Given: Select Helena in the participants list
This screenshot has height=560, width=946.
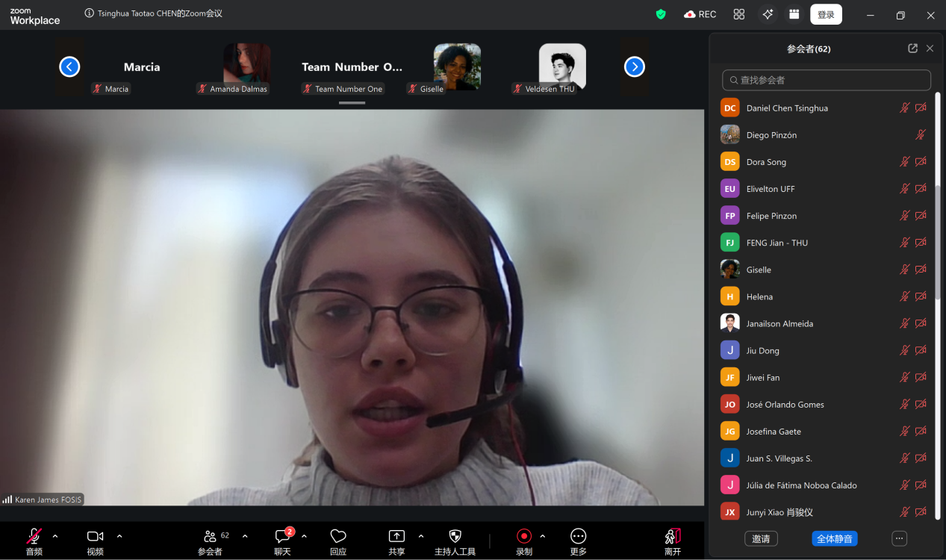Looking at the screenshot, I should pos(759,296).
